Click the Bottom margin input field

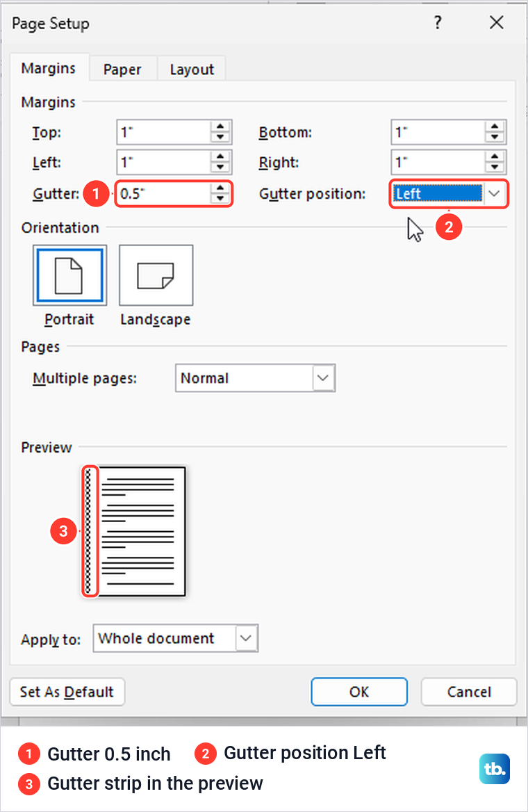point(438,132)
